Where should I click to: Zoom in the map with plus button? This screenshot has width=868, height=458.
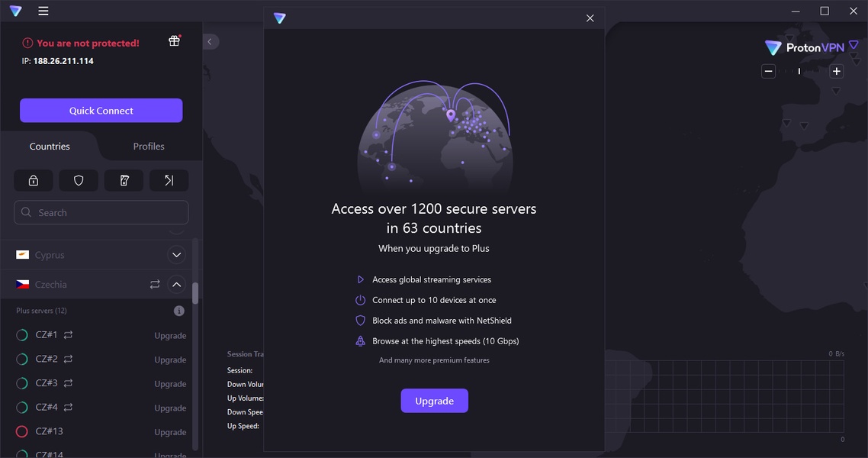point(837,71)
